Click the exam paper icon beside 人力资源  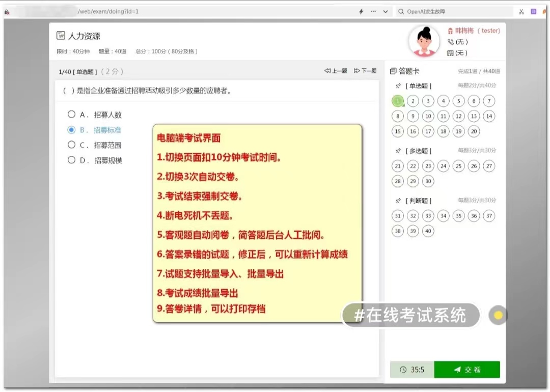tap(61, 36)
